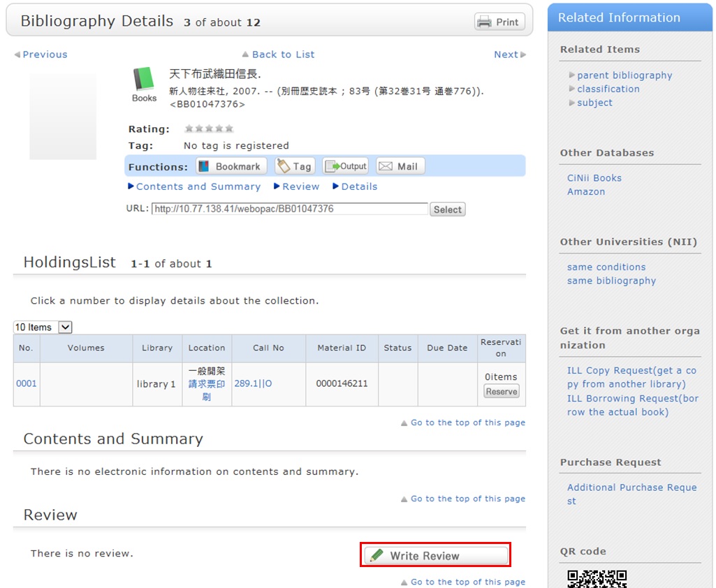Add this record via Bookmark button
This screenshot has width=716, height=588.
tap(231, 166)
